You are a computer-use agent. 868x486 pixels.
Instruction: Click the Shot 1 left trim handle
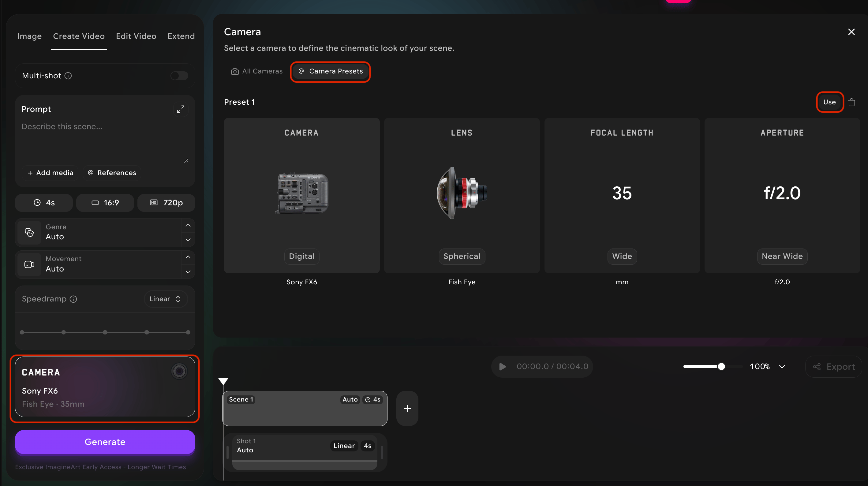coord(227,452)
